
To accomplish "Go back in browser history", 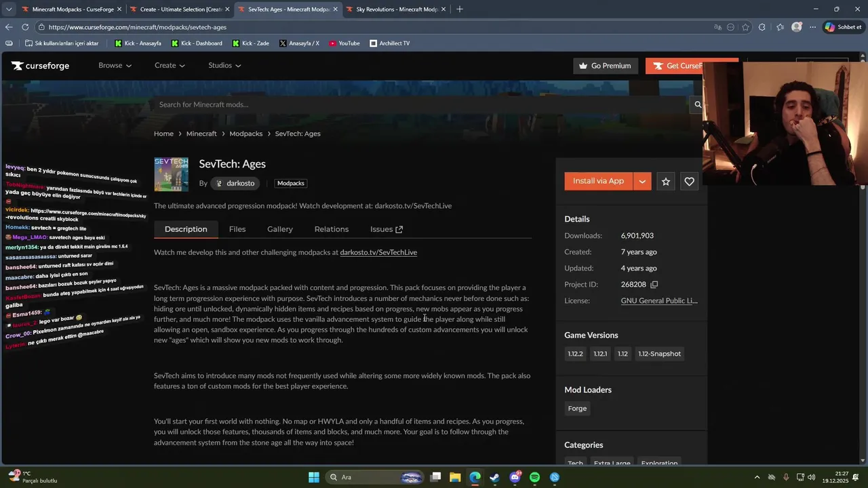I will click(x=9, y=27).
